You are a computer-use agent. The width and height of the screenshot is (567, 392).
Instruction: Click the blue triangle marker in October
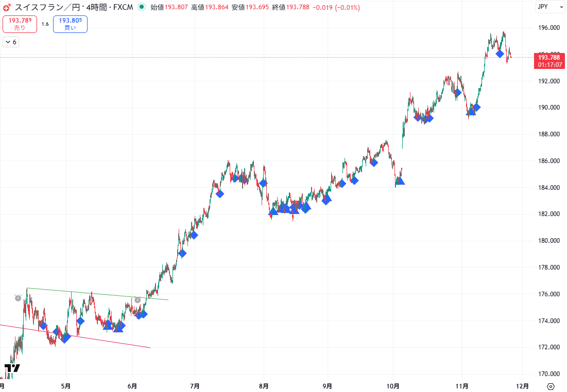[x=400, y=181]
